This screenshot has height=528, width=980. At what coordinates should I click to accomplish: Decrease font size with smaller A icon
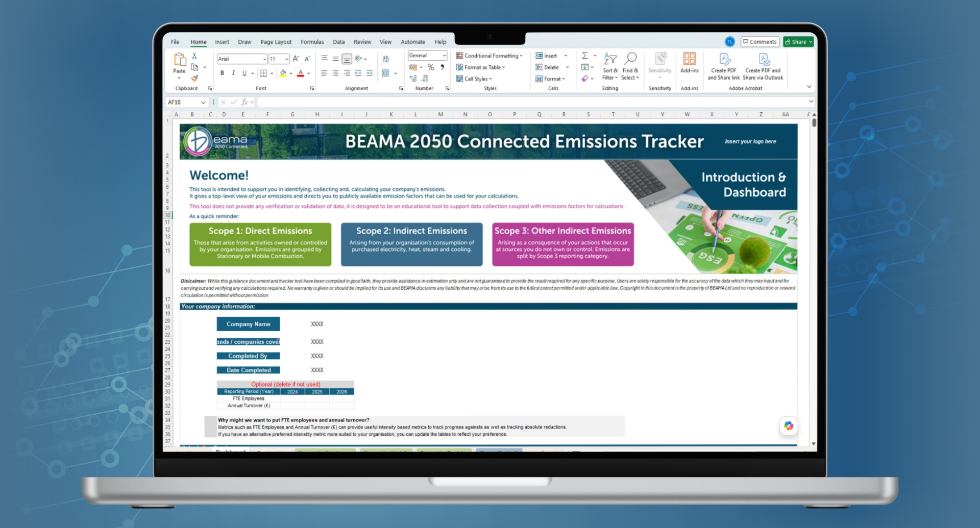pyautogui.click(x=307, y=59)
